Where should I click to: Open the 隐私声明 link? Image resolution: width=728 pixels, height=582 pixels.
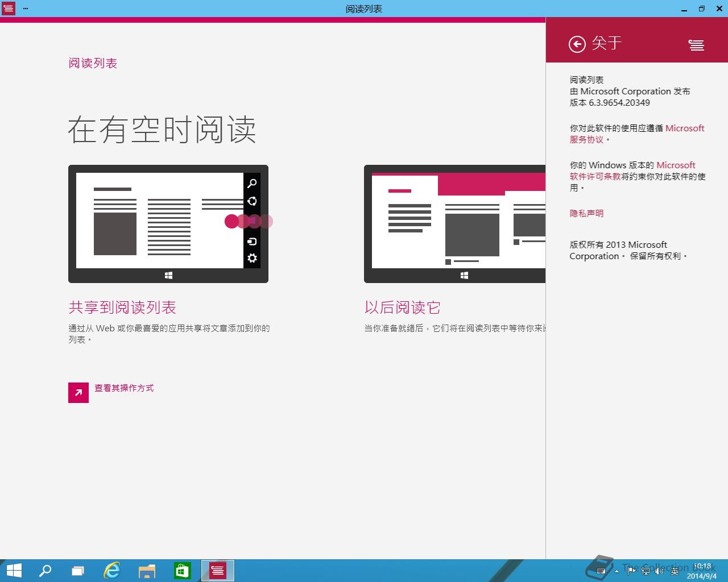[x=586, y=213]
